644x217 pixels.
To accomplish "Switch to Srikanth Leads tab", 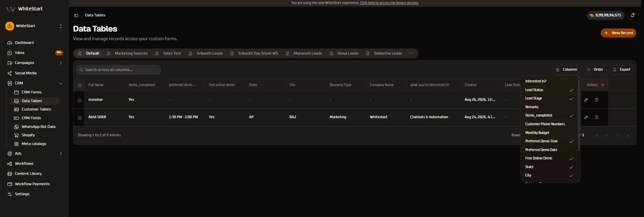I will coord(206,53).
